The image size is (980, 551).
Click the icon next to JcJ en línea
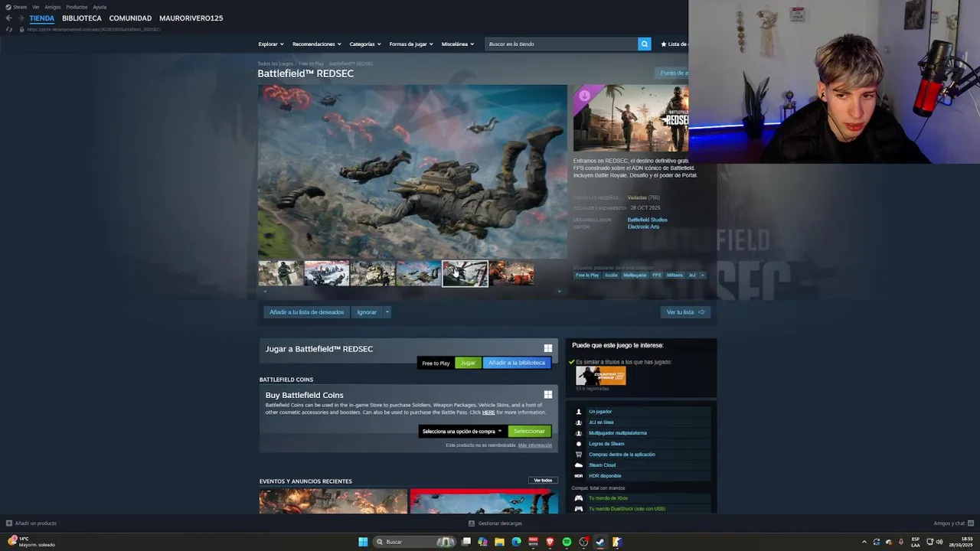tap(579, 422)
